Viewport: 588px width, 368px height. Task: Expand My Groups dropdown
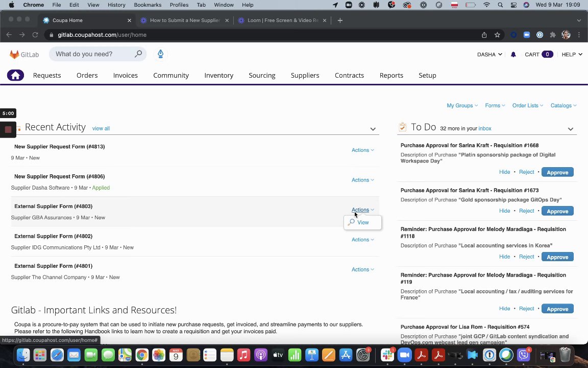tap(462, 105)
